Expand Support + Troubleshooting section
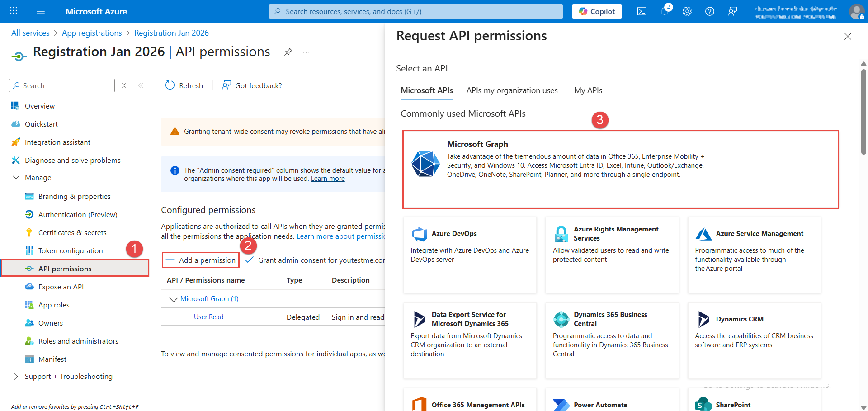Screen dimensions: 868x411 (x=16, y=377)
